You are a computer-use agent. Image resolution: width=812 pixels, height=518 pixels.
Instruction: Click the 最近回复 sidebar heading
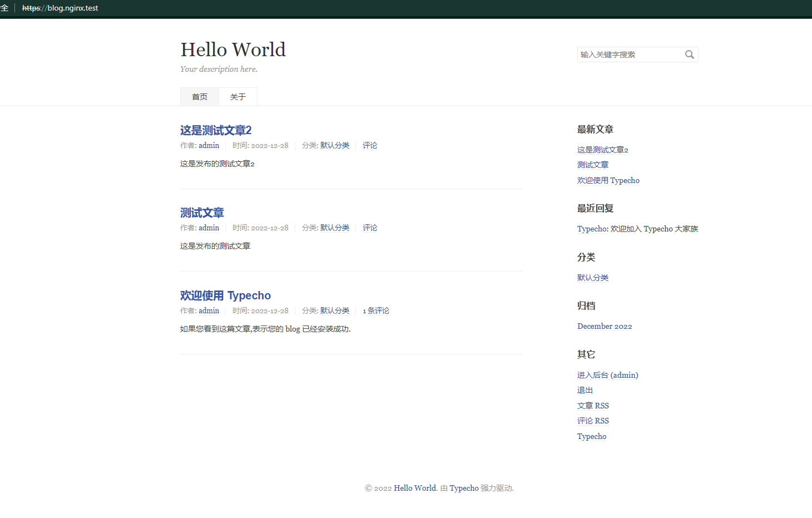[595, 208]
